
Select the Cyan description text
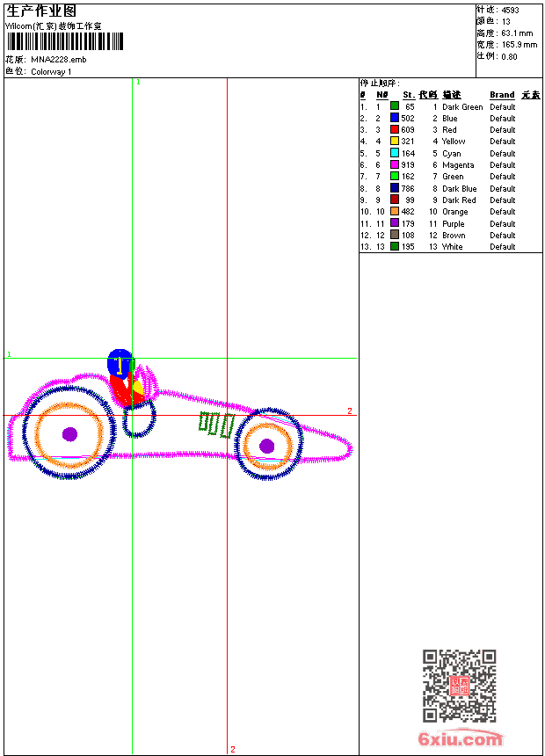(x=452, y=154)
